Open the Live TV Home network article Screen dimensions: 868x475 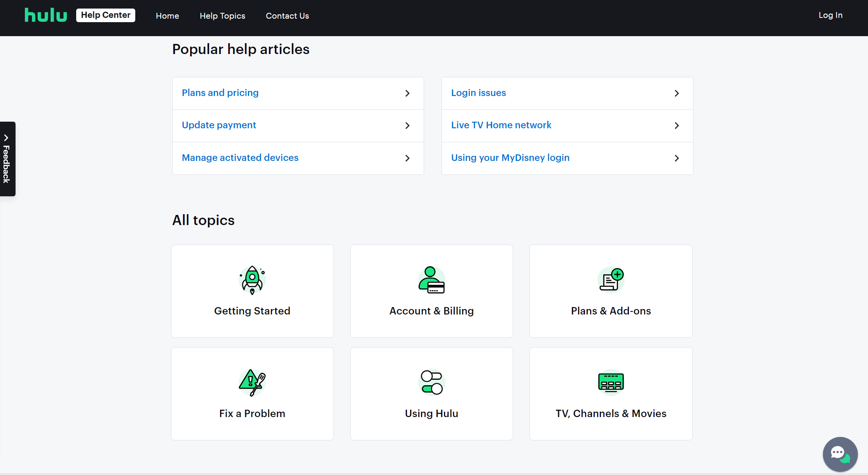(567, 126)
